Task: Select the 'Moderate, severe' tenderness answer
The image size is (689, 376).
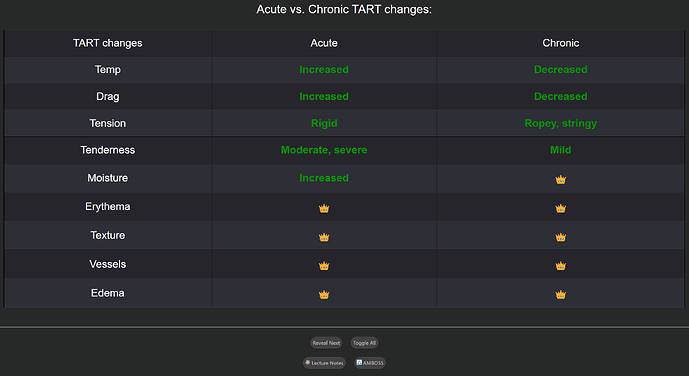Action: click(x=324, y=150)
